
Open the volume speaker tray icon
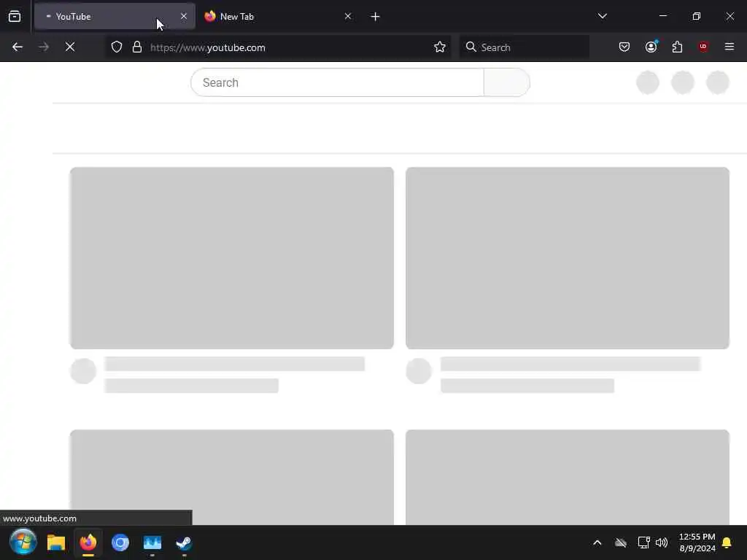coord(661,542)
